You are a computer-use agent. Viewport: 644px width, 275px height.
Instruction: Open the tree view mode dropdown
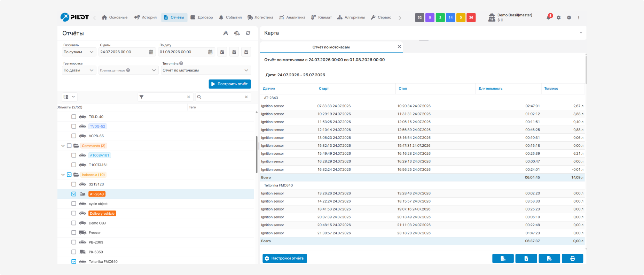pos(70,97)
